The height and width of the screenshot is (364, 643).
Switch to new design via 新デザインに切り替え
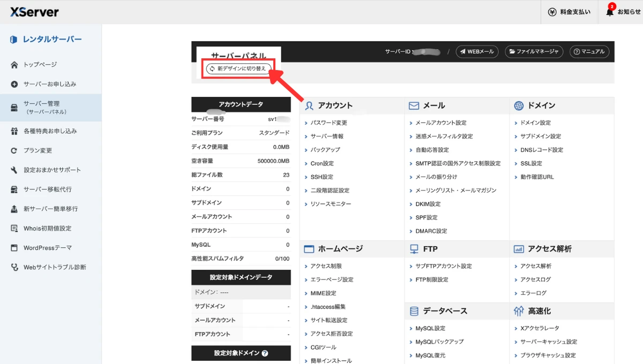(238, 69)
